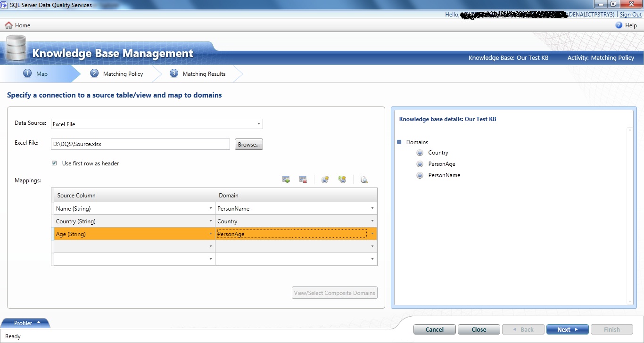644x343 pixels.
Task: Open the Data Source dropdown
Action: pyautogui.click(x=259, y=124)
